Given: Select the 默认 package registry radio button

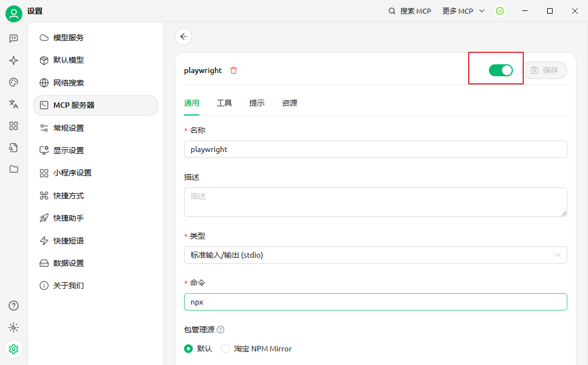Looking at the screenshot, I should tap(188, 349).
